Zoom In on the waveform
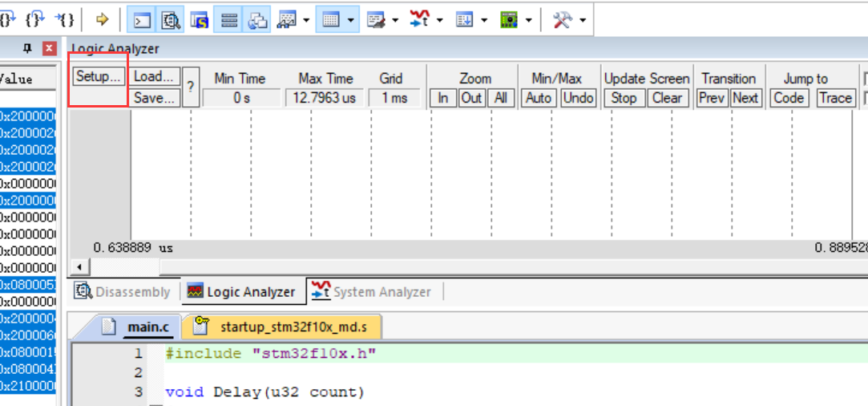Screen dimensions: 868x406 443,98
